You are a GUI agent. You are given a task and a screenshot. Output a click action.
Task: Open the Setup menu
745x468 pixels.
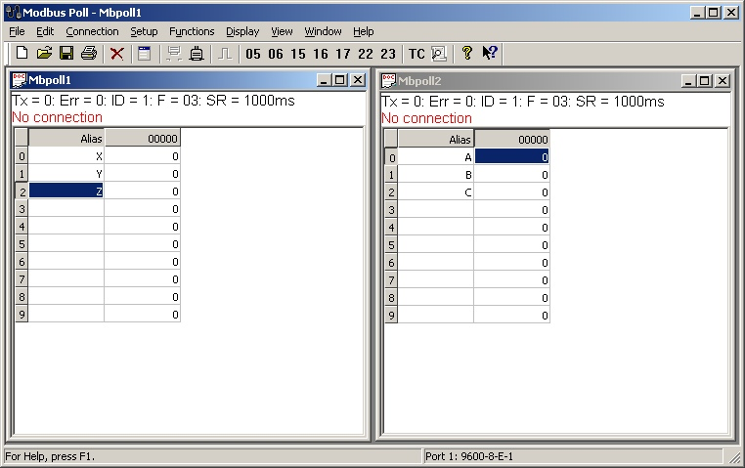pyautogui.click(x=144, y=31)
